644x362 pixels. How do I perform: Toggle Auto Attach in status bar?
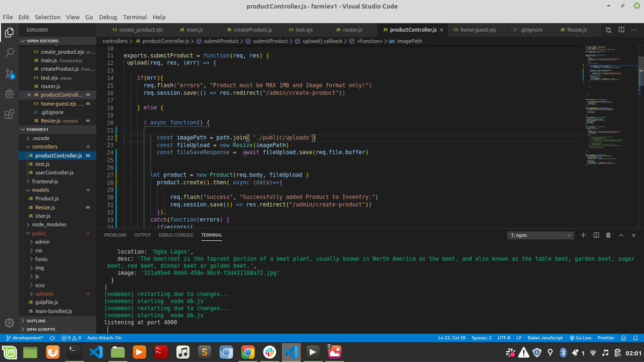(x=104, y=338)
